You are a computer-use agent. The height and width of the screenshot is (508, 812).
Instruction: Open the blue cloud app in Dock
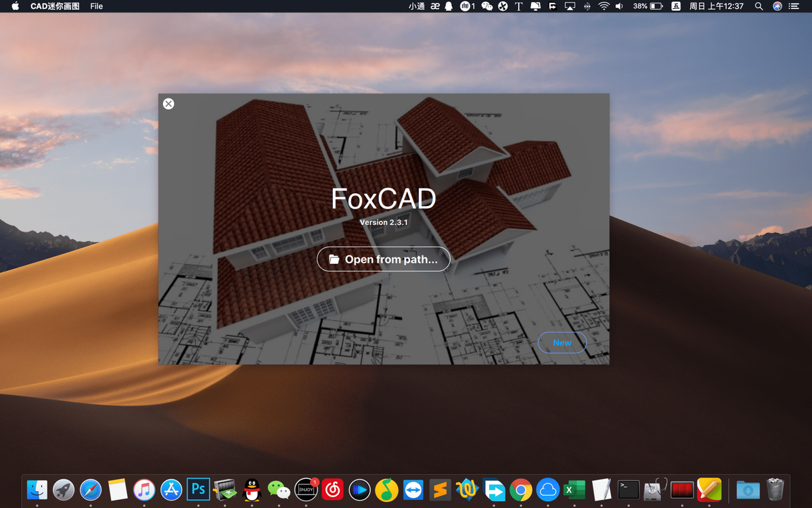coord(547,489)
